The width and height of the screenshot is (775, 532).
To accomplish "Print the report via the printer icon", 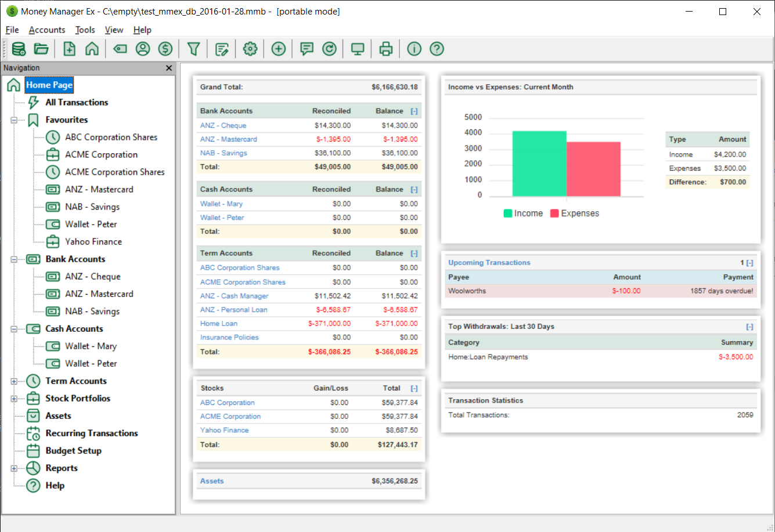I will 385,49.
